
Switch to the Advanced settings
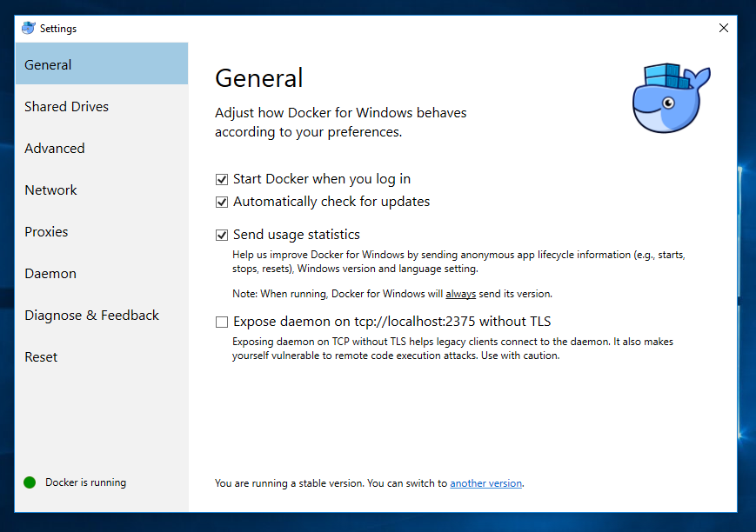102,148
